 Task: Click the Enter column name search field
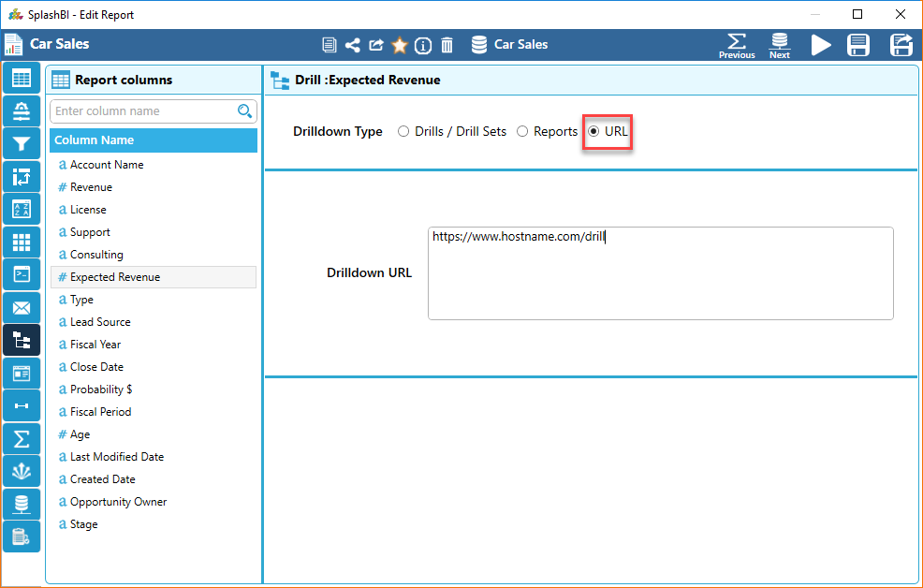point(140,111)
